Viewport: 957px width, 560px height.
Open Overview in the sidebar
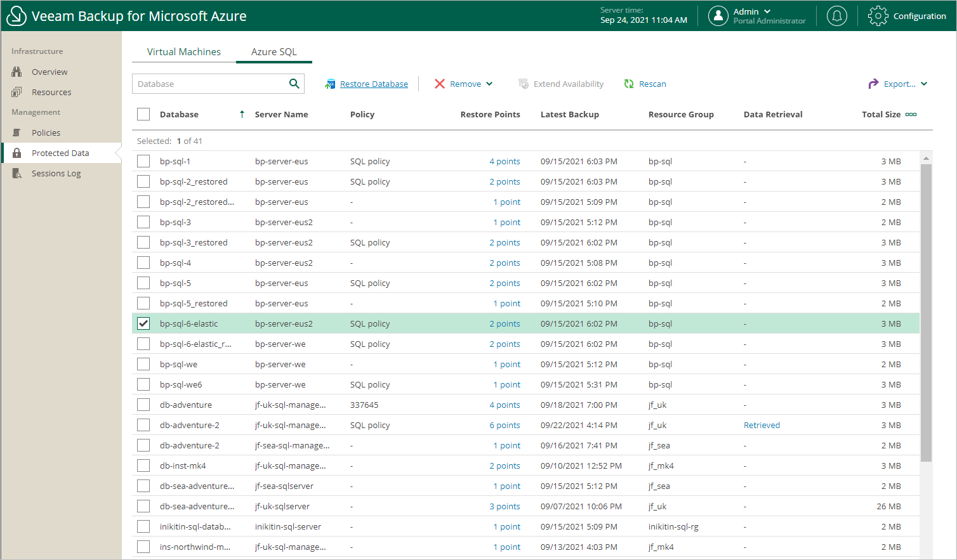tap(49, 72)
